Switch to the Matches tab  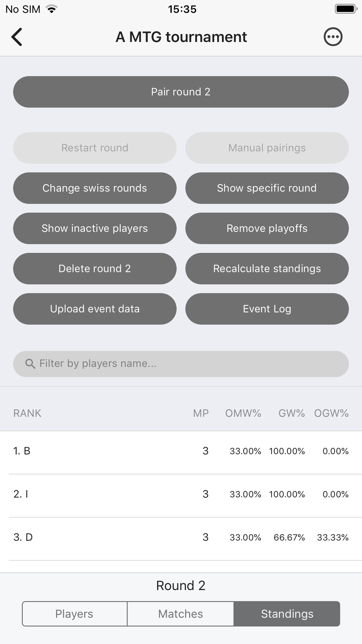tap(180, 614)
